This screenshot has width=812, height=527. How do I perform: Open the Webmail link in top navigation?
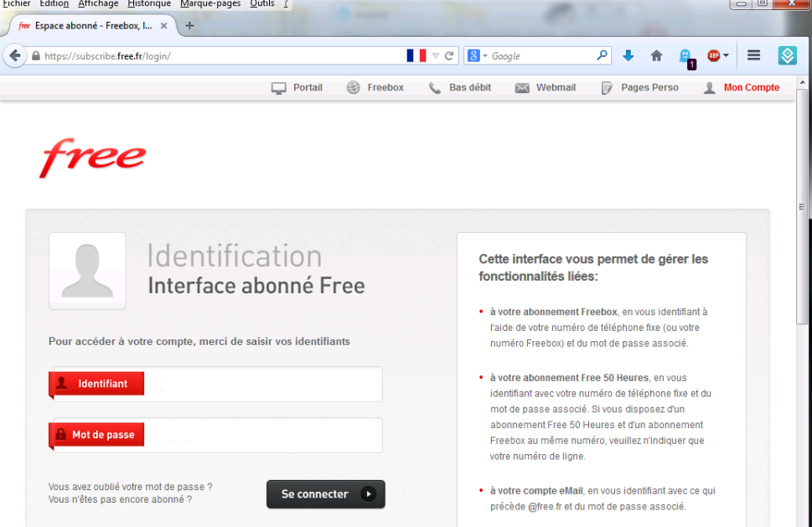555,88
